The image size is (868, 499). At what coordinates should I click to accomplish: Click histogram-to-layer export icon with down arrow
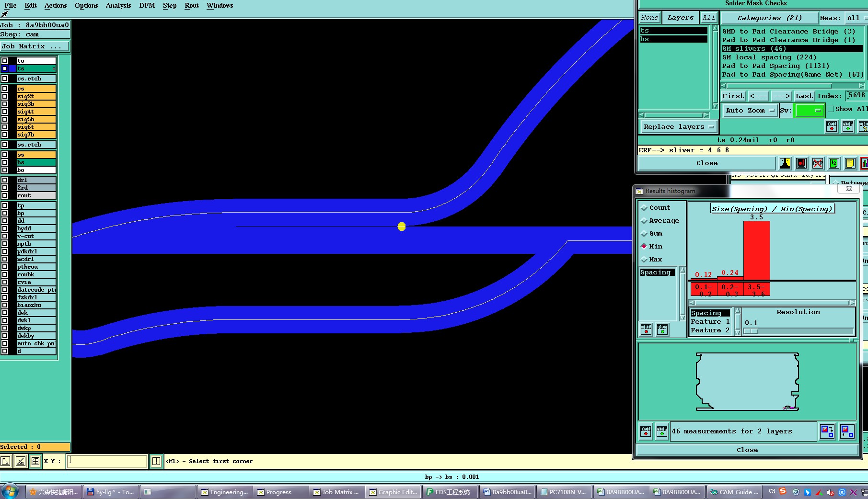[827, 431]
